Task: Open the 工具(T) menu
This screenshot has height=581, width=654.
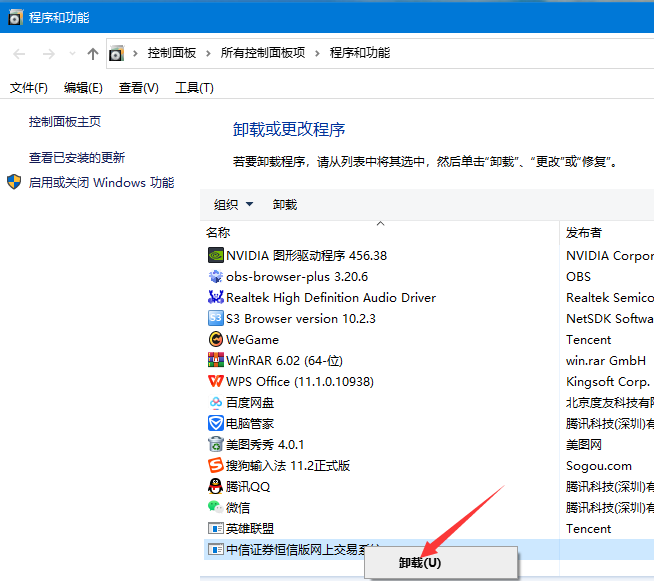Action: click(x=194, y=88)
